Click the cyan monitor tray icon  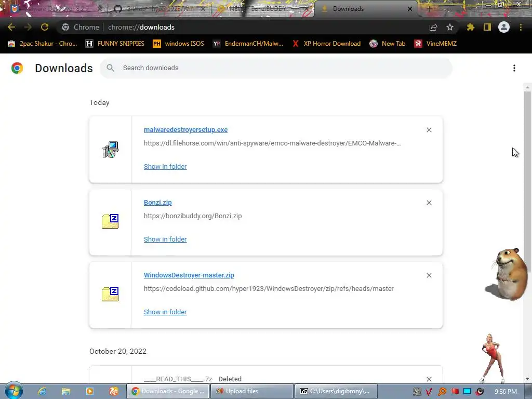click(467, 392)
